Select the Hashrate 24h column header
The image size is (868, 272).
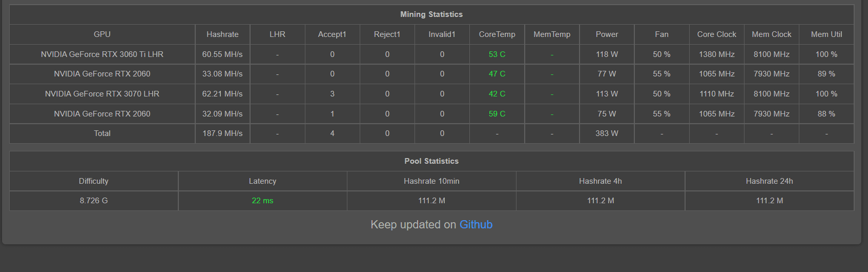(x=769, y=181)
